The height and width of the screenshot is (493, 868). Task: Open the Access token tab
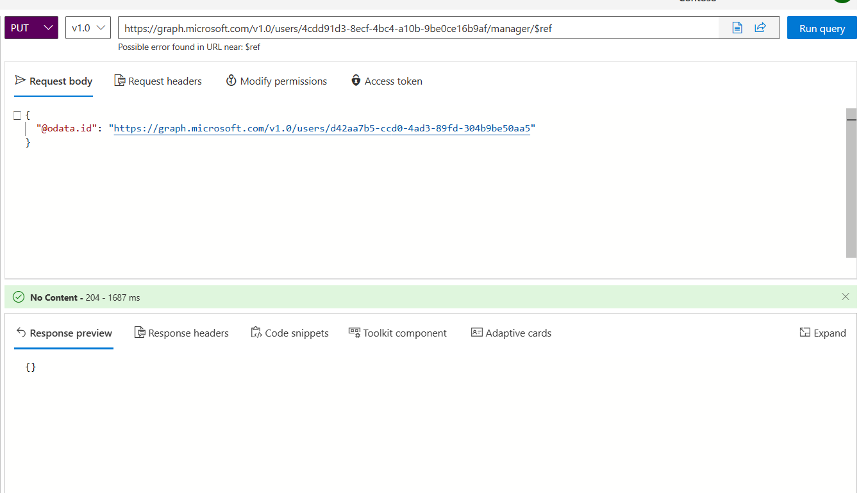tap(387, 81)
